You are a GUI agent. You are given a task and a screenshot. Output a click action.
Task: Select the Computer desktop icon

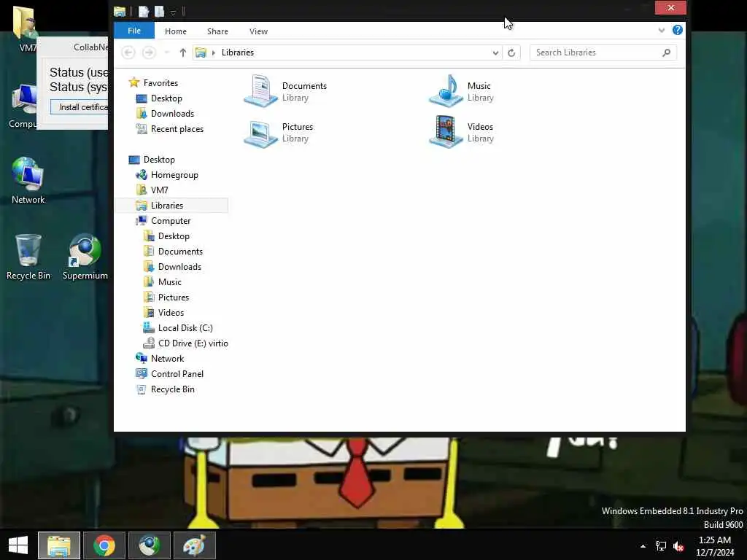click(x=23, y=106)
